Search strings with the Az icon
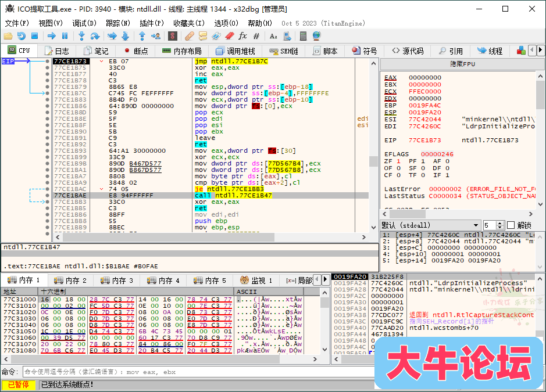This screenshot has height=392, width=546. click(x=273, y=36)
